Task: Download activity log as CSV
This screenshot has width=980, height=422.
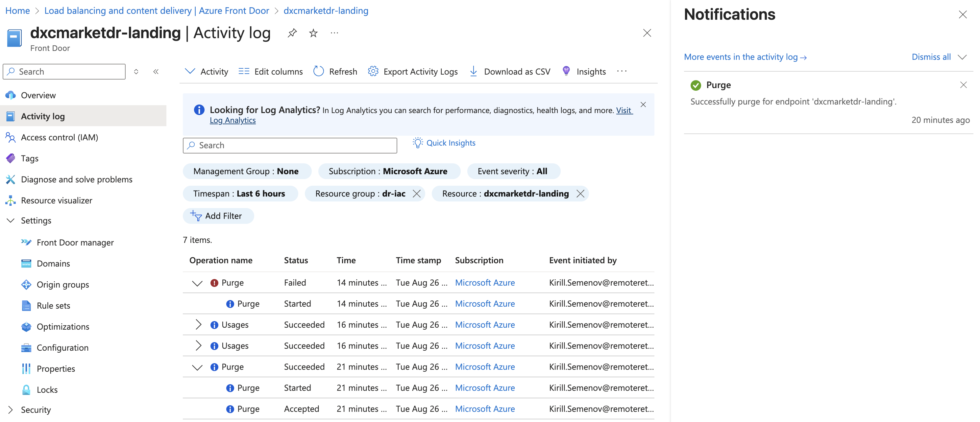Action: [510, 71]
